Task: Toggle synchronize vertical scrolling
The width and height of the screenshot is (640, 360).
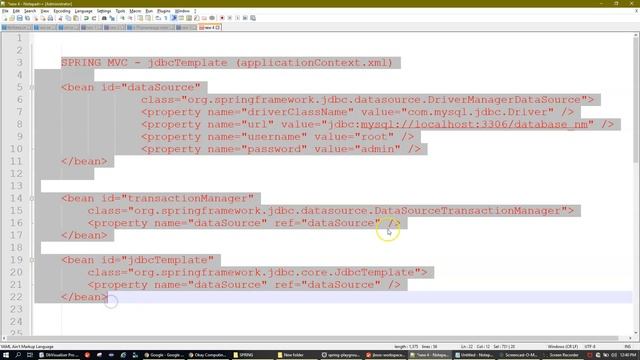Action: click(140, 18)
